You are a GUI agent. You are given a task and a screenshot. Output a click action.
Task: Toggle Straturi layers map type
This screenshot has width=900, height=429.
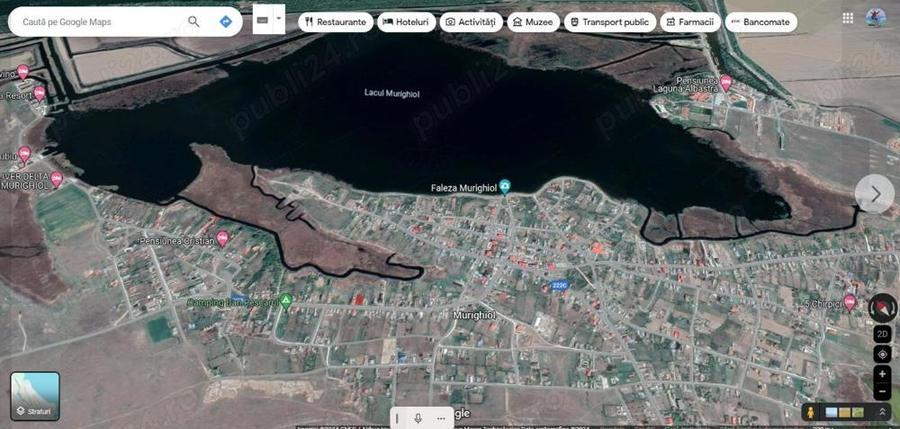35,396
